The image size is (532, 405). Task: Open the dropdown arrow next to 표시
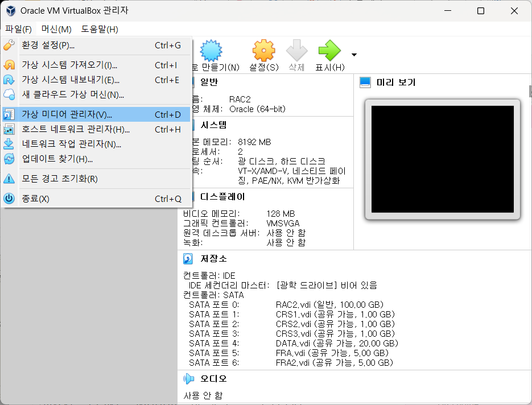354,55
